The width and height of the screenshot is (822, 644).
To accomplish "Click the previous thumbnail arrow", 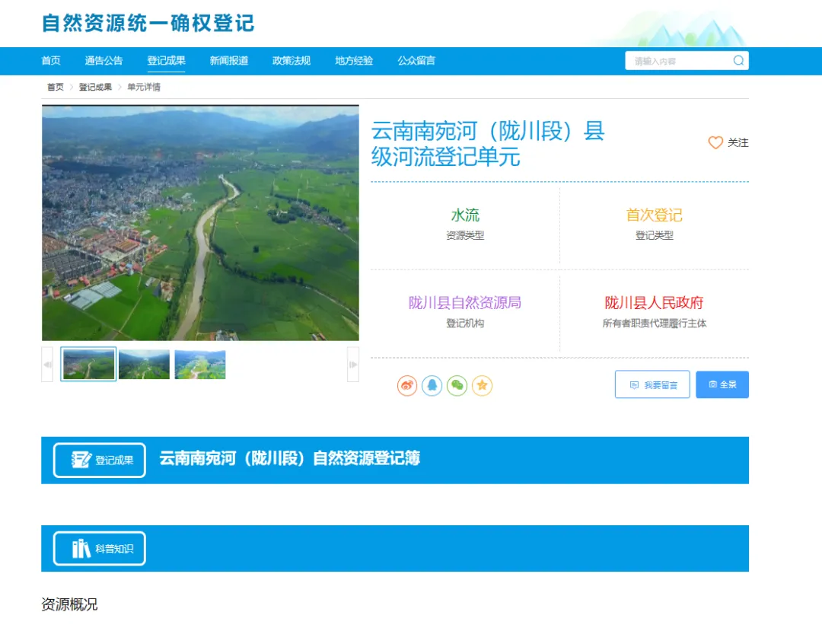I will pos(47,365).
